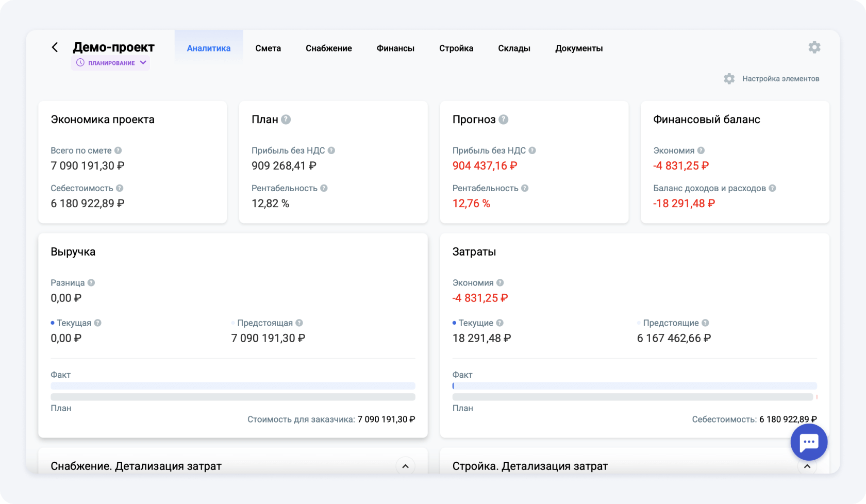Click the Финансовый баланс card

point(735,162)
